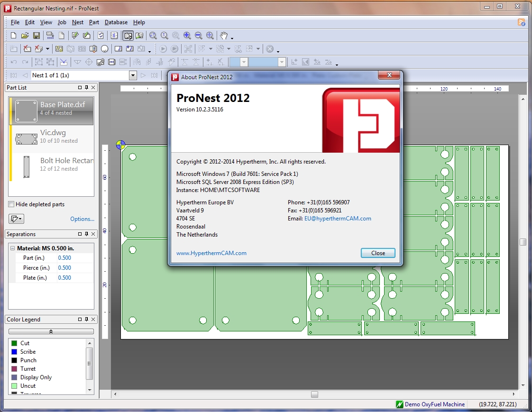This screenshot has height=412, width=532.
Task: Select the Pan hand tool
Action: pos(223,36)
